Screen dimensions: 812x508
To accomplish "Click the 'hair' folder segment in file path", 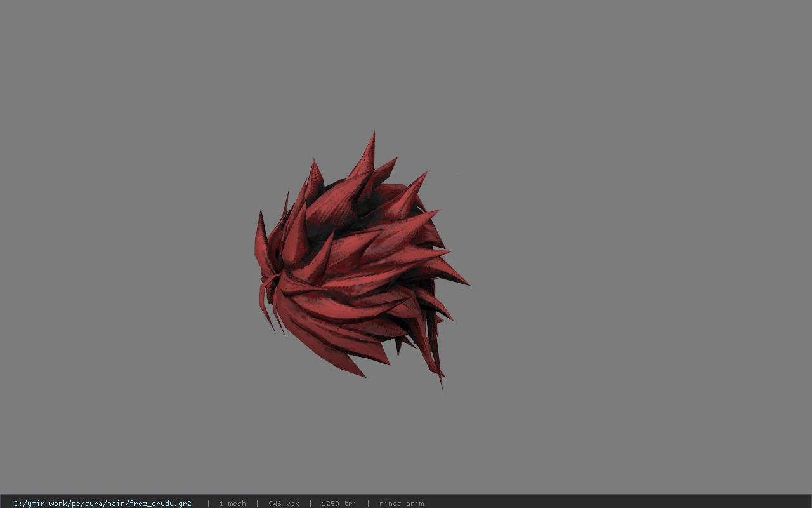I will tap(116, 504).
